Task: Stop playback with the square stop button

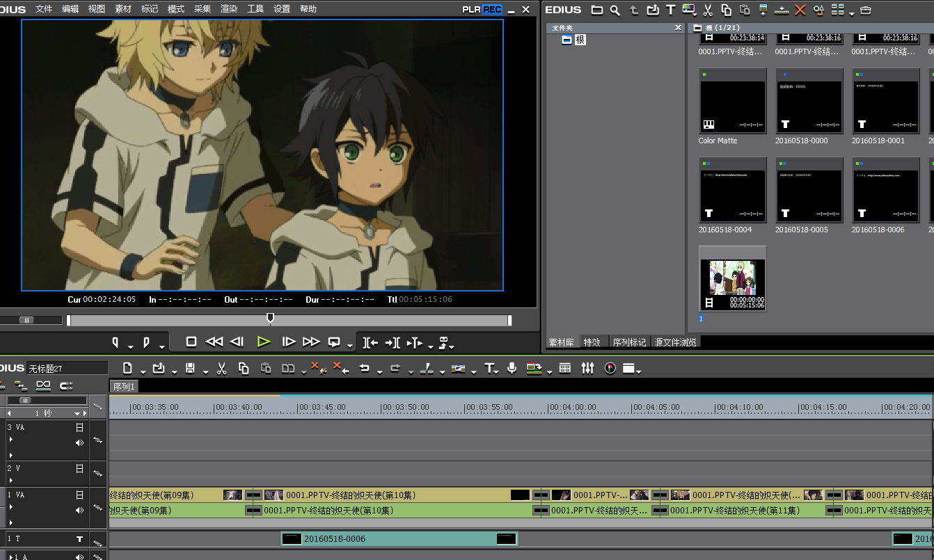Action: click(191, 342)
